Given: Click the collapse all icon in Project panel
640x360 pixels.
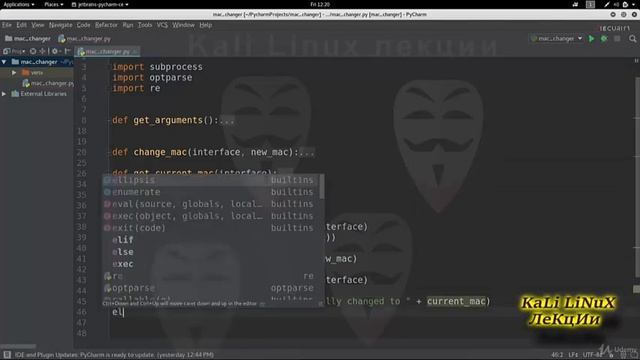Looking at the screenshot, I should (42, 51).
